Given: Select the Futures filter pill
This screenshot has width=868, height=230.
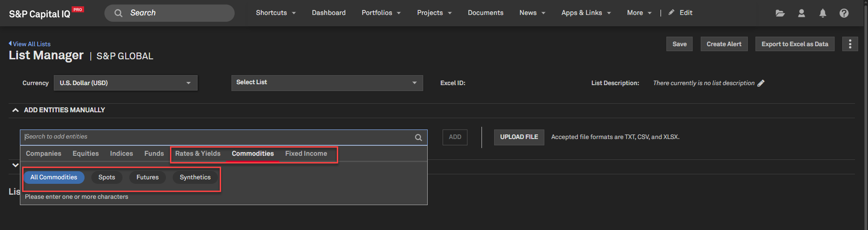Looking at the screenshot, I should click(x=147, y=177).
